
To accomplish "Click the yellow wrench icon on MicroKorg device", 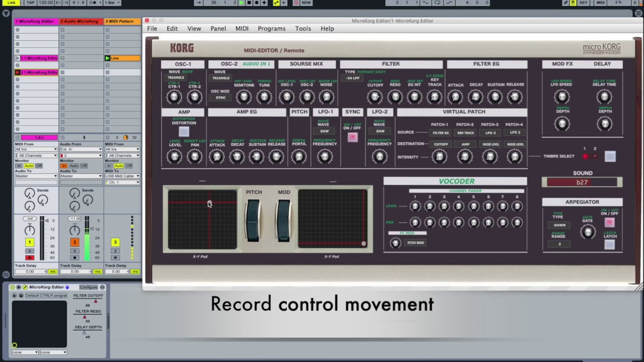I will (25, 287).
